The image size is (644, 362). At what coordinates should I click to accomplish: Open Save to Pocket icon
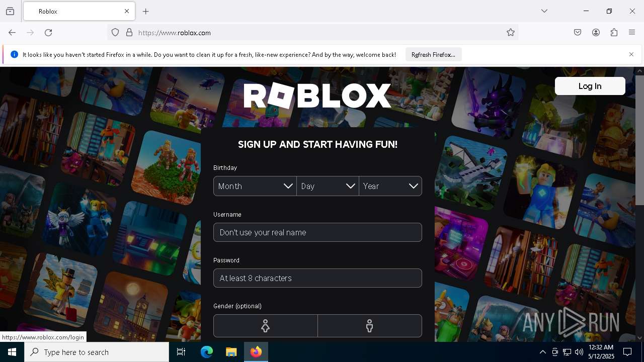point(578,33)
